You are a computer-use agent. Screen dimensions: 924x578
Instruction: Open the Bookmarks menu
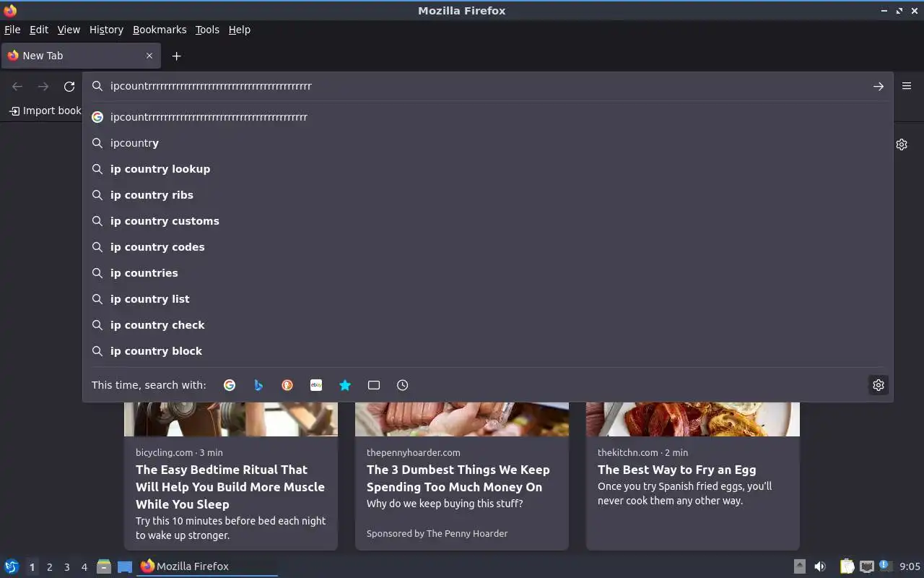[160, 30]
